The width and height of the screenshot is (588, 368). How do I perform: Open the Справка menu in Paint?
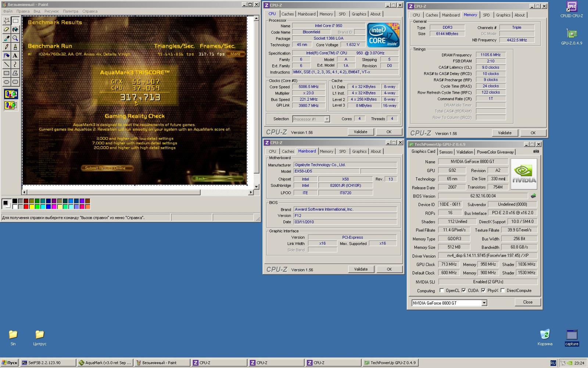[90, 11]
